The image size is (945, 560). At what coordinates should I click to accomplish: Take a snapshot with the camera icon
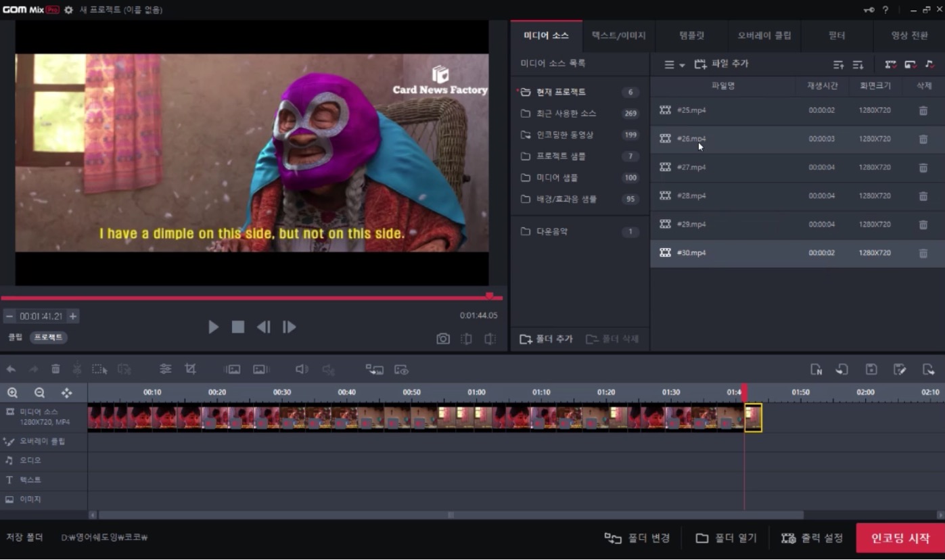tap(443, 339)
